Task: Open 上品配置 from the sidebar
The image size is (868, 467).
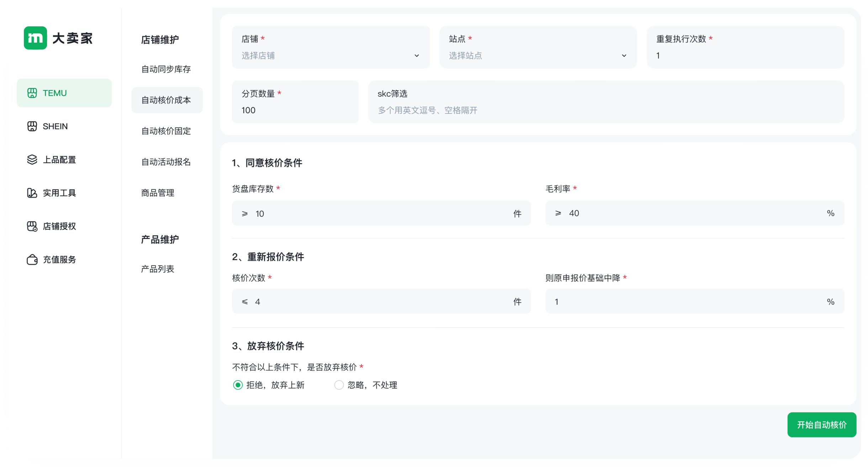Action: pos(59,160)
